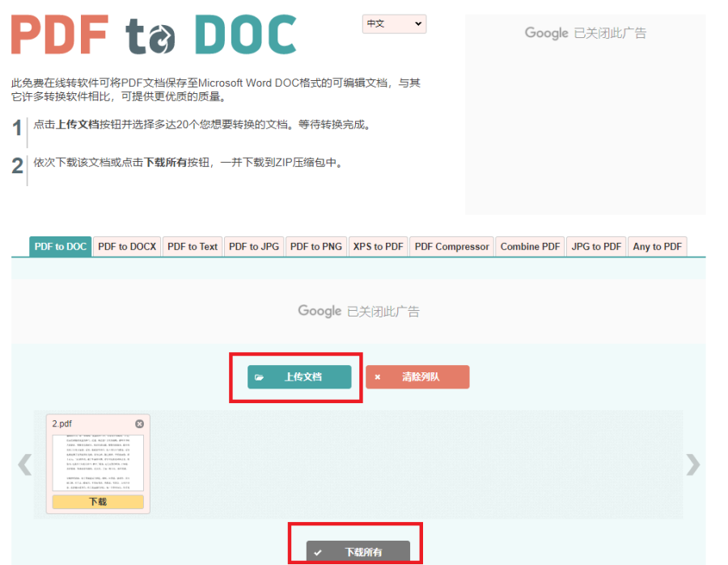Click the PDF to DOC logo
Screen dimensions: 728x565
154,35
